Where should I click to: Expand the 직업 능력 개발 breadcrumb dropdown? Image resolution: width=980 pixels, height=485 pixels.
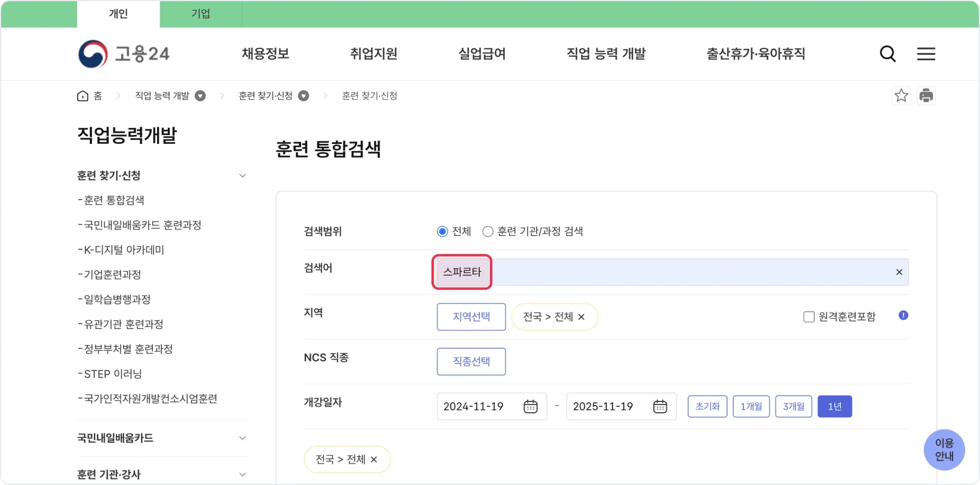(x=200, y=96)
